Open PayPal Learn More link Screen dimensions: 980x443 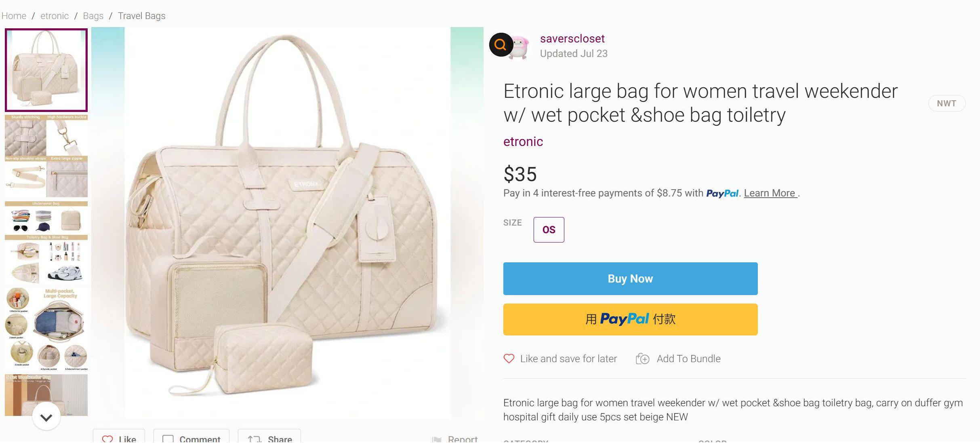click(770, 193)
